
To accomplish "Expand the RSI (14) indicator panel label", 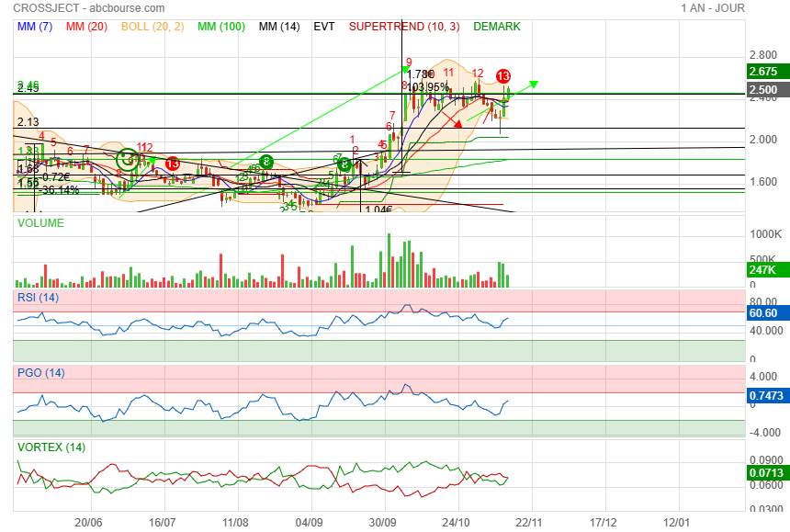I will tap(39, 297).
